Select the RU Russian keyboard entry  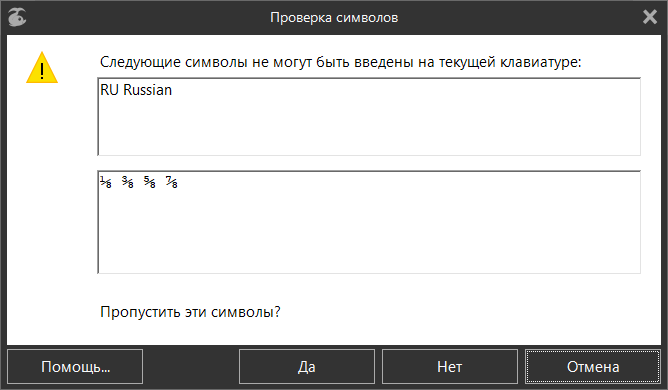[x=136, y=90]
